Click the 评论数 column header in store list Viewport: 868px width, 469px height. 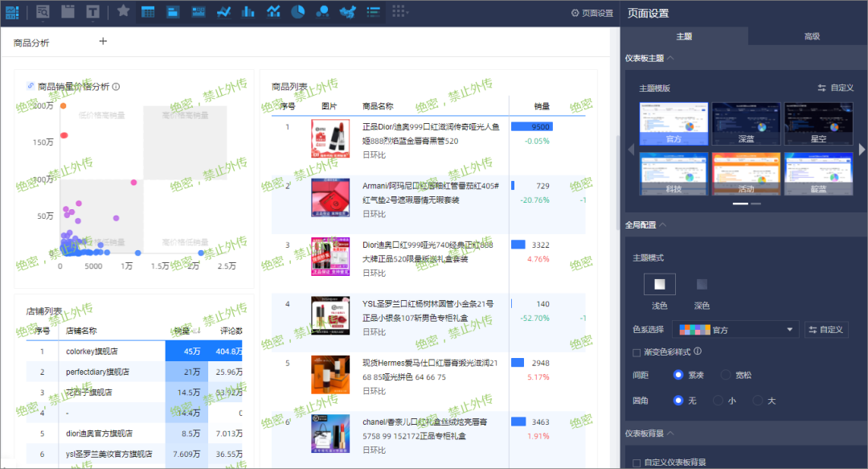(x=231, y=331)
